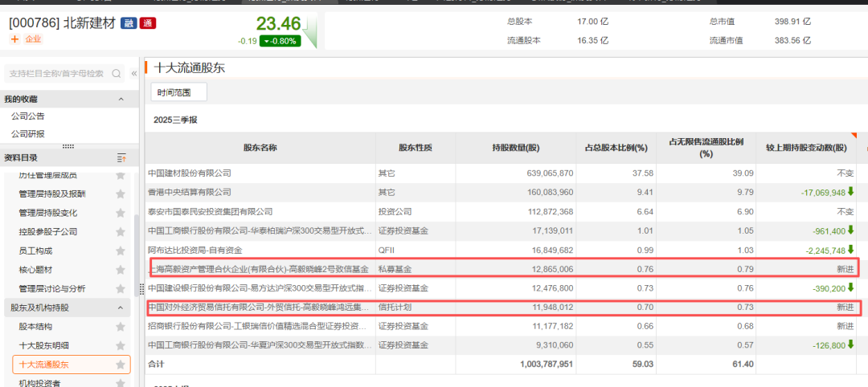Click the sidebar search input field
Image resolution: width=868 pixels, height=387 pixels.
pos(56,74)
